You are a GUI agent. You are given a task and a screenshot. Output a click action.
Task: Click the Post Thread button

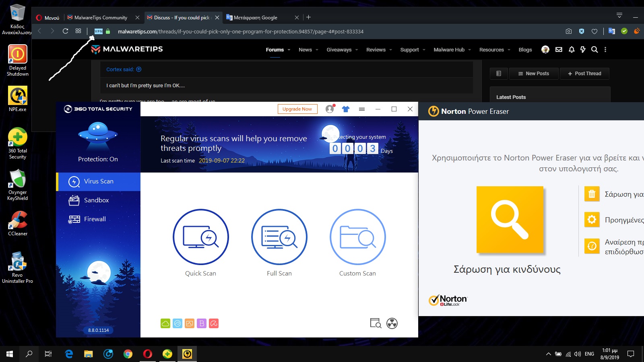[584, 74]
